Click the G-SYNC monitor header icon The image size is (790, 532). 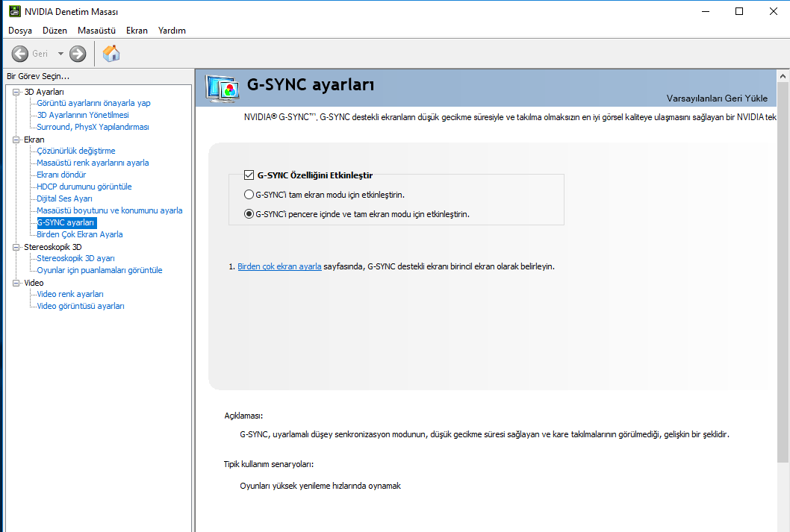pyautogui.click(x=223, y=89)
